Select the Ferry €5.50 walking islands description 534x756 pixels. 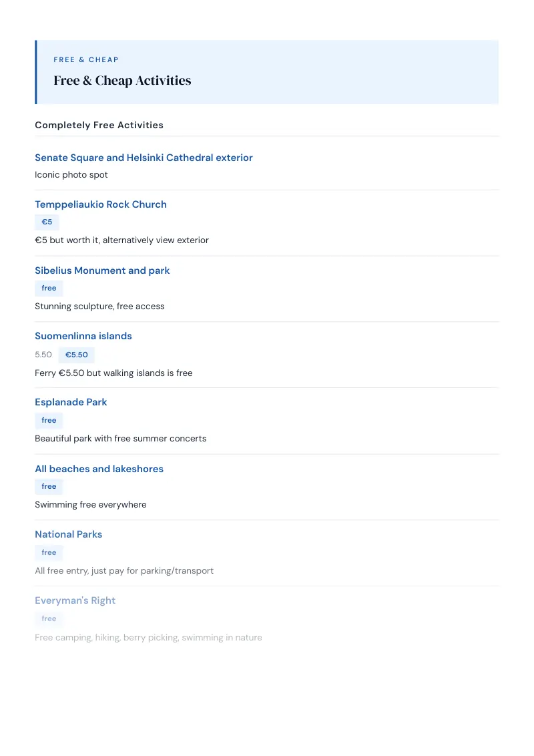pyautogui.click(x=113, y=373)
